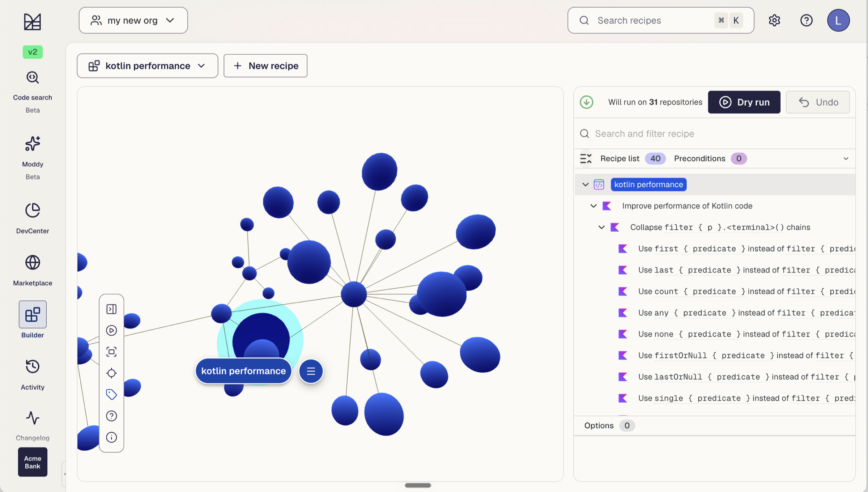Open the Marketplace globe icon
The height and width of the screenshot is (492, 868).
coord(33,263)
